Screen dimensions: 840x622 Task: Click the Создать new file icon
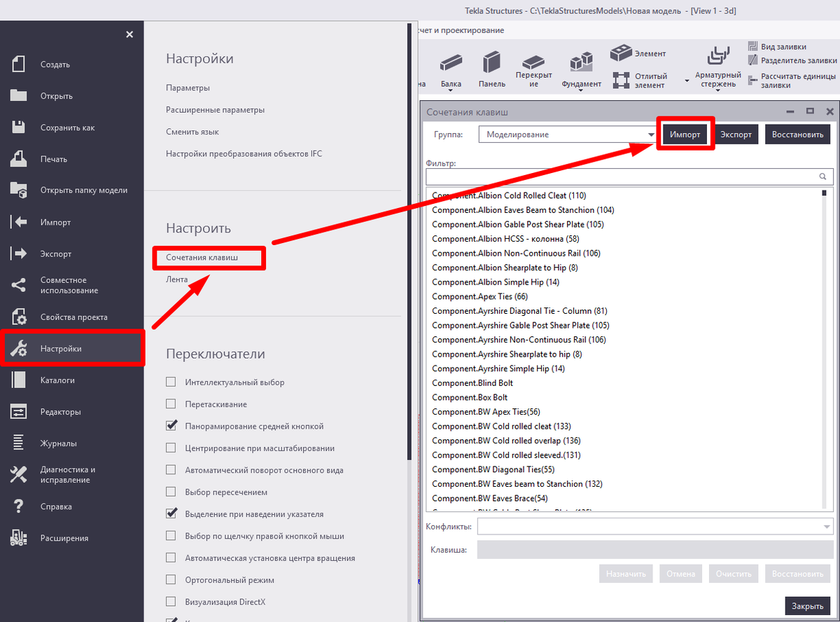tap(18, 64)
